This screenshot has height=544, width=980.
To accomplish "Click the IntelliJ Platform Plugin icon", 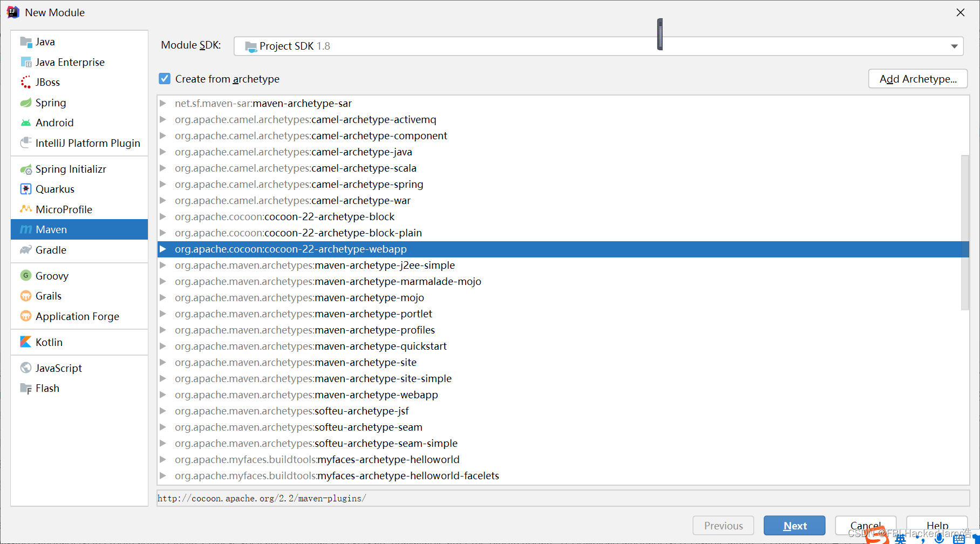I will (x=26, y=143).
